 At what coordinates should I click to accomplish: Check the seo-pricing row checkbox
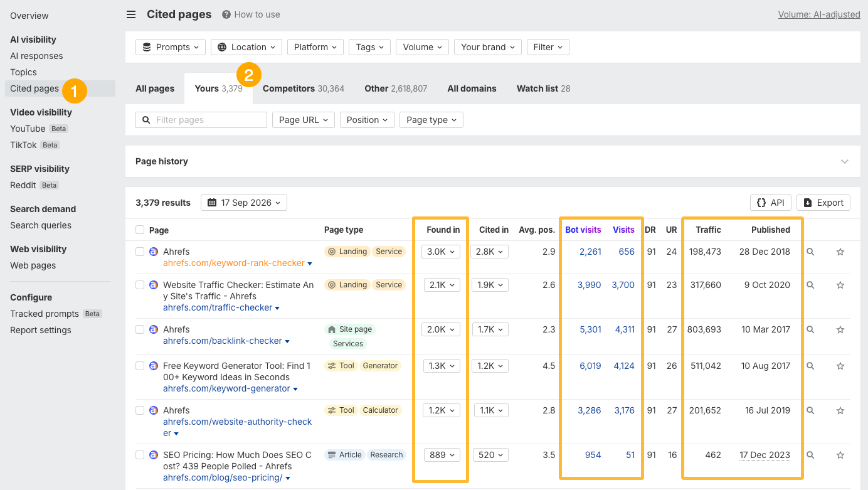pyautogui.click(x=140, y=455)
